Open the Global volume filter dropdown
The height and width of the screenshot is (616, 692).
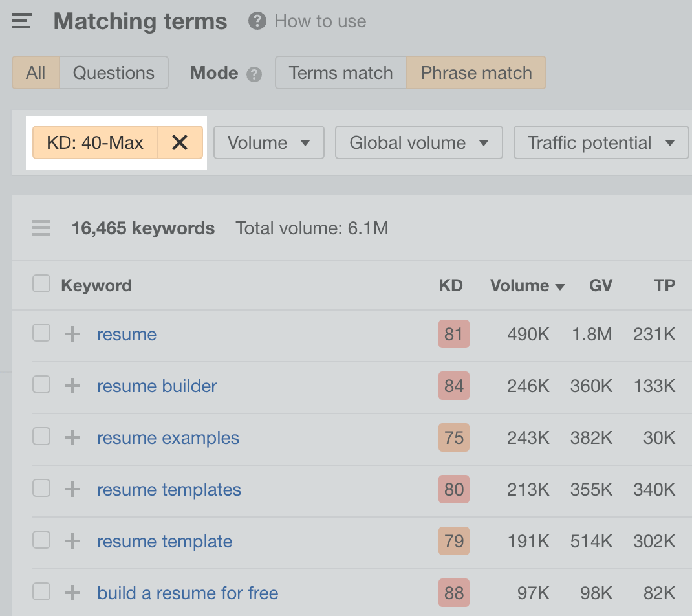point(418,142)
